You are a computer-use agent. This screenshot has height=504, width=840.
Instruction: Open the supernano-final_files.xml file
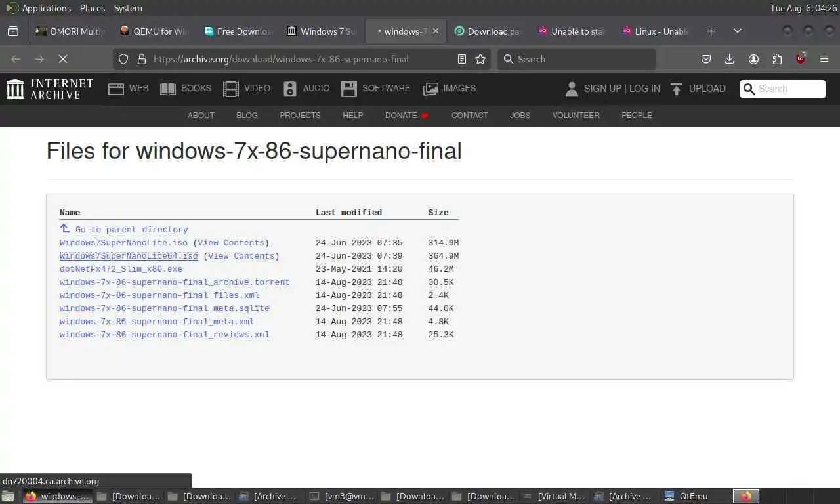(x=159, y=295)
